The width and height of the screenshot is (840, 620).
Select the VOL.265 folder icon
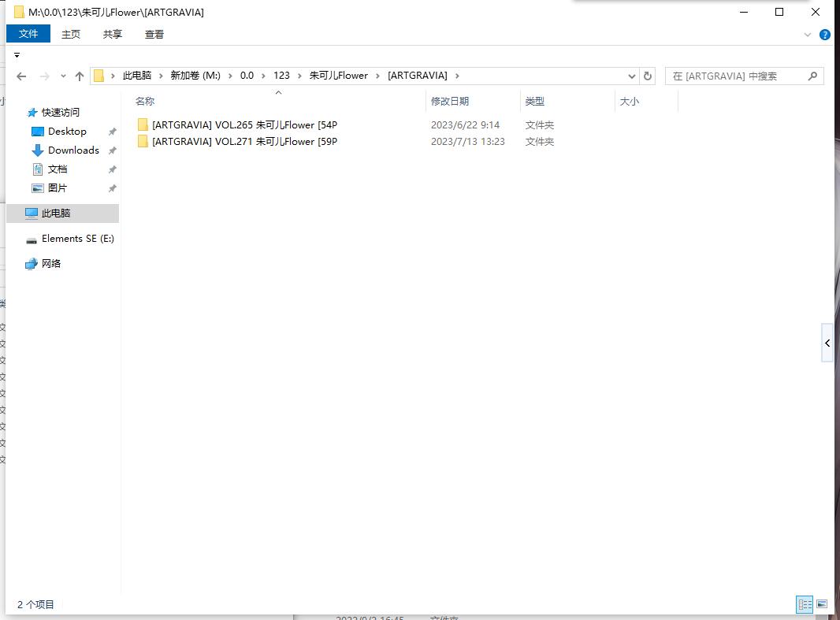tap(143, 124)
